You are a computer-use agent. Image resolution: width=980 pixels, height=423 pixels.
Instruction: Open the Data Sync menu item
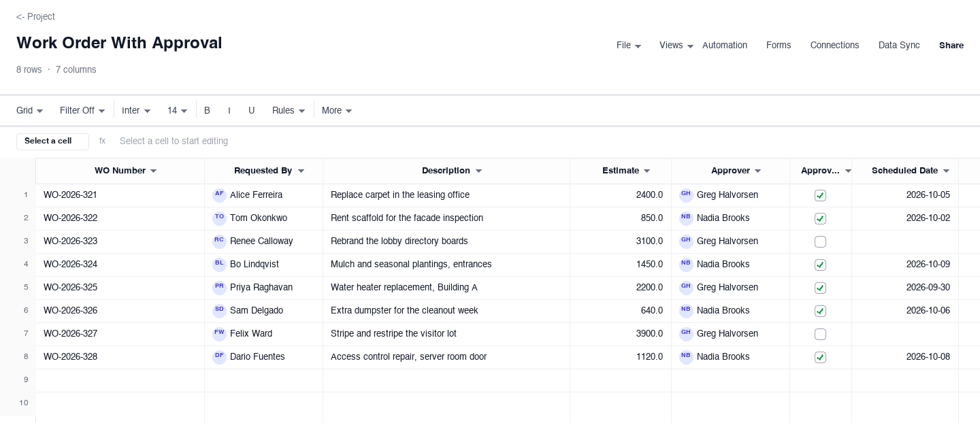click(x=899, y=46)
